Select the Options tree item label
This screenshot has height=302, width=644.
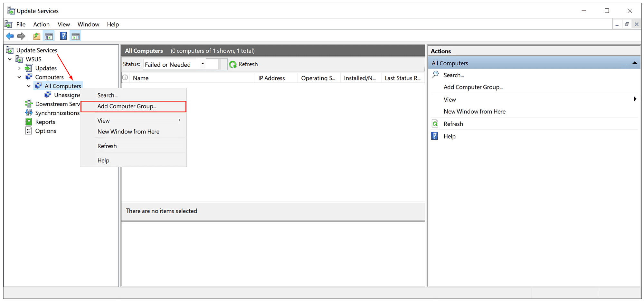pos(46,131)
